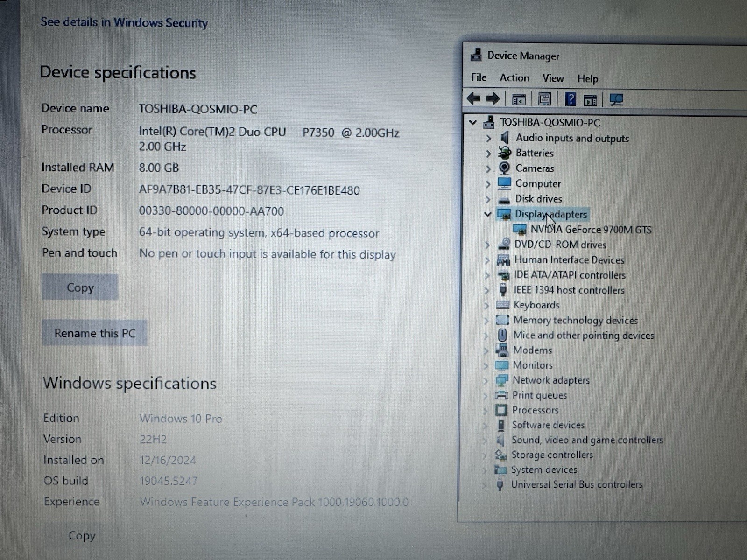
Task: Click the Disk drives icon
Action: (x=504, y=200)
